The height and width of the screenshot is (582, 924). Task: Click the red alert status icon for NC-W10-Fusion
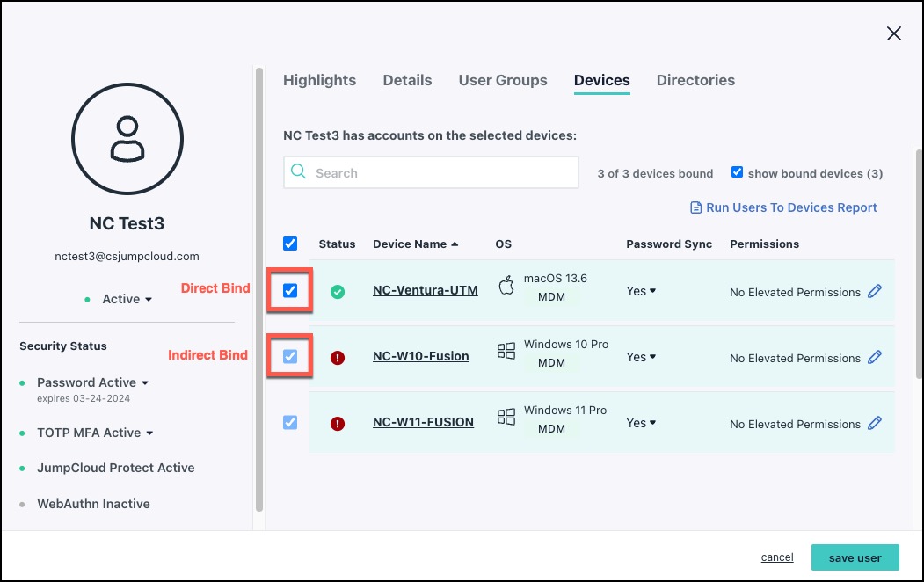[x=338, y=357]
